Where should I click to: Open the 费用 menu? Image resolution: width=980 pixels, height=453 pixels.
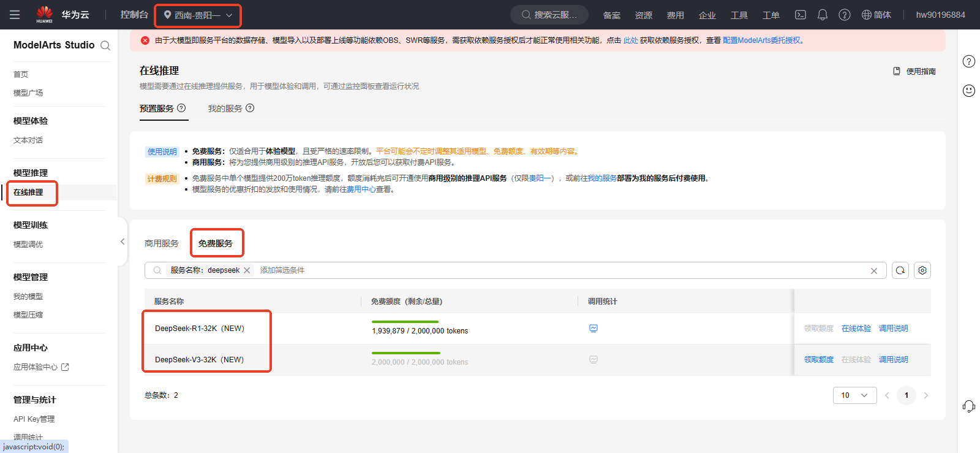coord(676,15)
